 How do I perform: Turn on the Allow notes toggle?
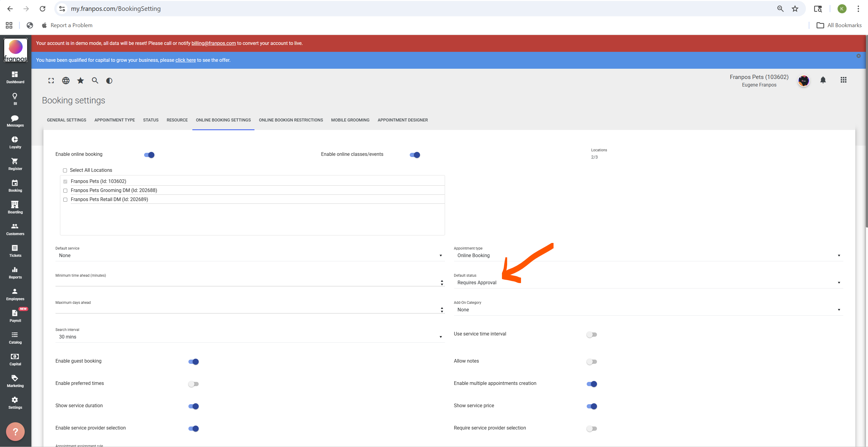pos(591,361)
